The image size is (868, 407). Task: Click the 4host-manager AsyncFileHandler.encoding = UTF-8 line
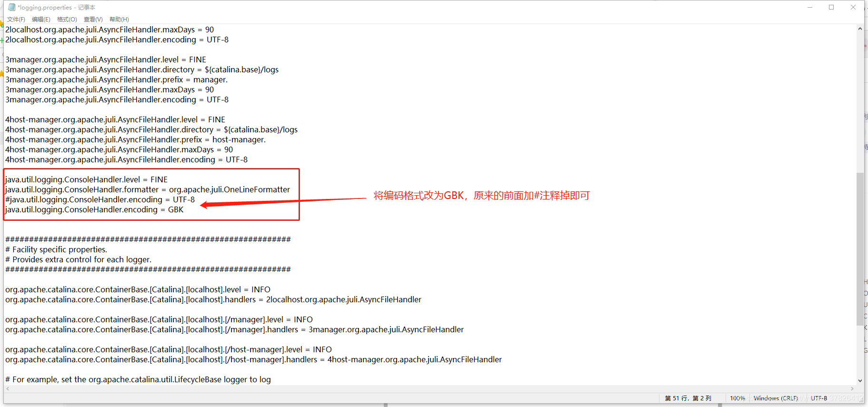126,159
